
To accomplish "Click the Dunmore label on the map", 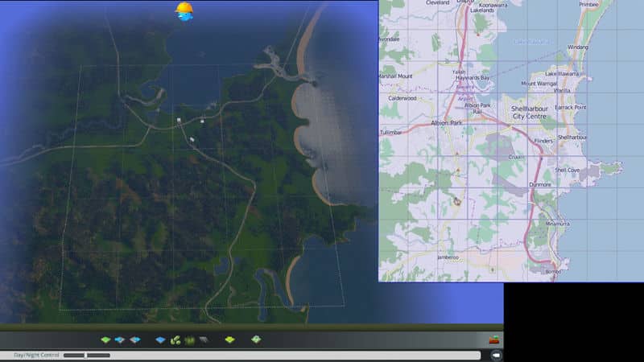I will coord(539,184).
